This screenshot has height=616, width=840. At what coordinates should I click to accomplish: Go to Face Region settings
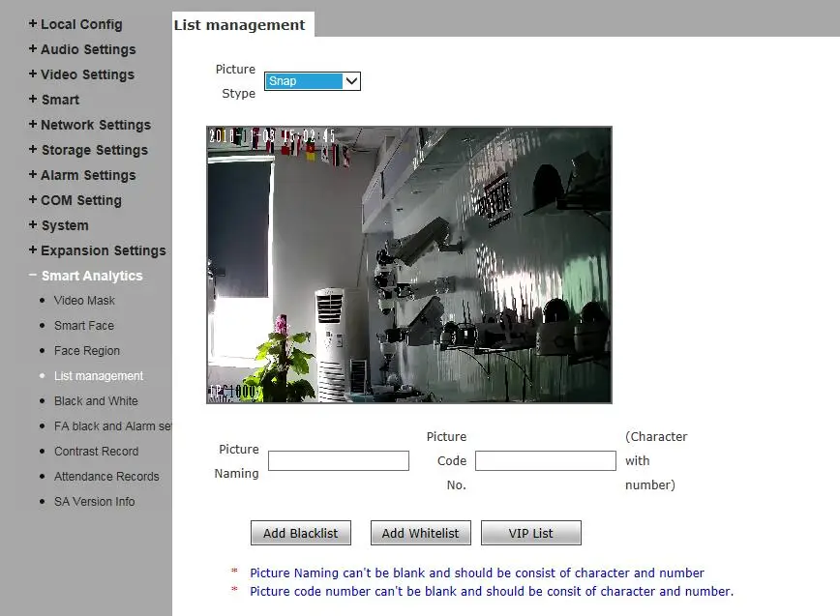pos(87,351)
